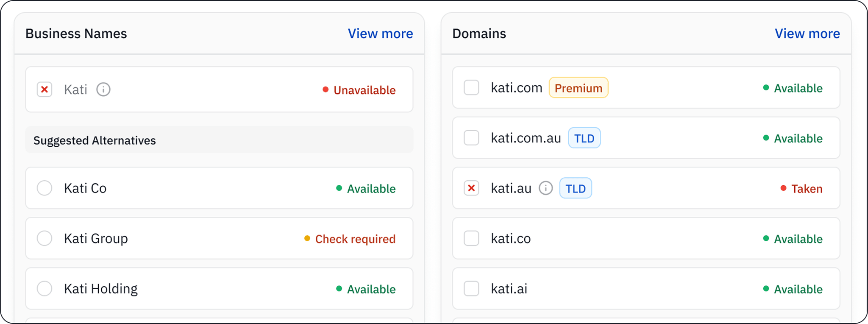Click the TLD badge on kati.au
The image size is (868, 324).
pyautogui.click(x=576, y=188)
